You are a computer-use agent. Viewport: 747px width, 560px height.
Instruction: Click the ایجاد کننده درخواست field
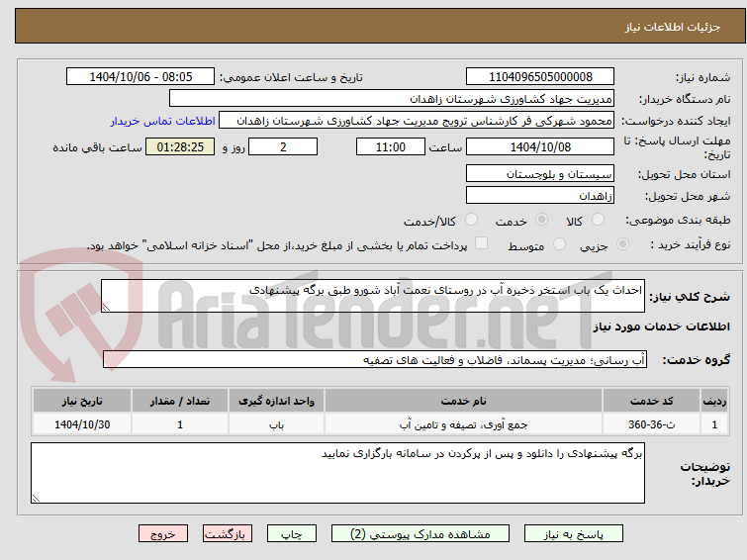tap(416, 121)
